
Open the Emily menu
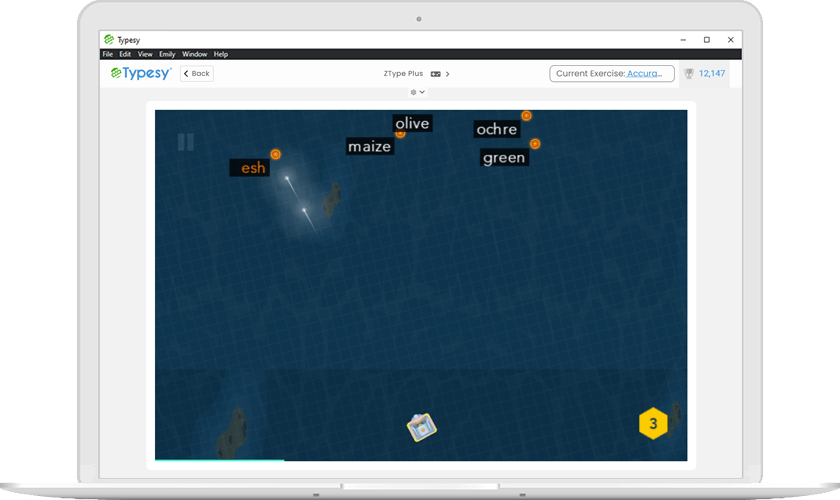coord(167,54)
